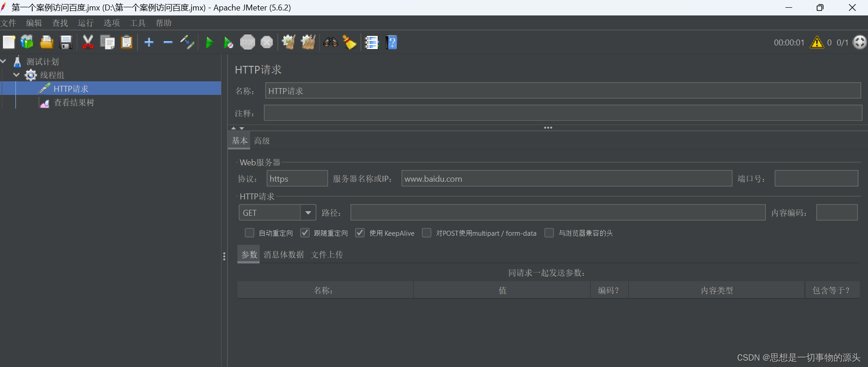Click the 端口号 port field
The height and width of the screenshot is (367, 868).
click(x=816, y=178)
